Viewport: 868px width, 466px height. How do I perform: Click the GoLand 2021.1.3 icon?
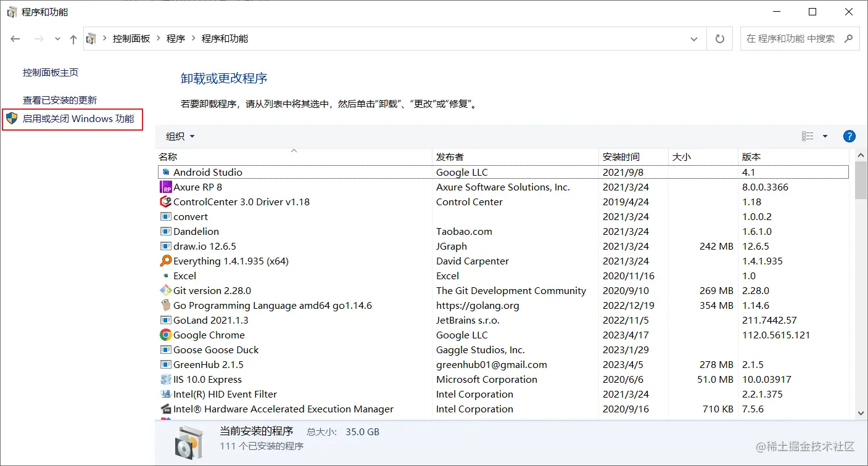[x=165, y=321]
